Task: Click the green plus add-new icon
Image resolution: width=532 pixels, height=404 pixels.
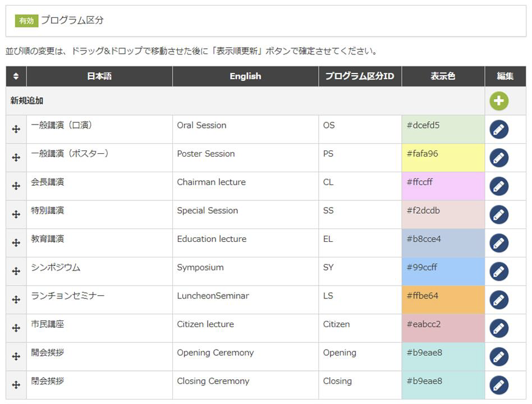Action: [498, 101]
